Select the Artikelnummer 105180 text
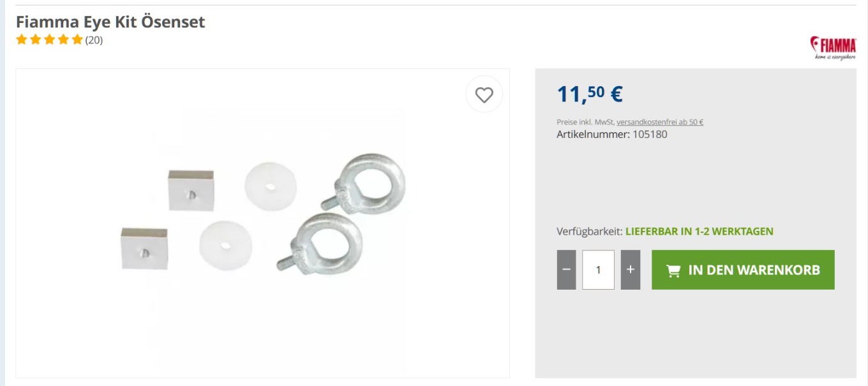Viewport: 868px width, 386px height. (612, 135)
